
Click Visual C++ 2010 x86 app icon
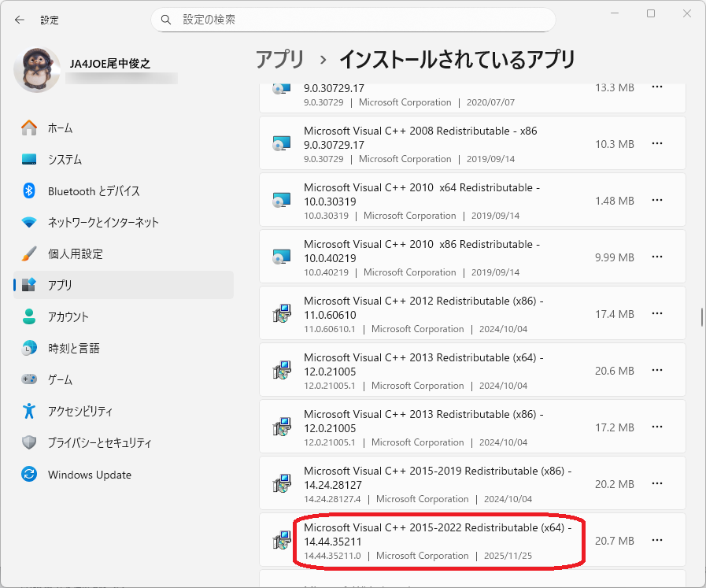[x=282, y=257]
